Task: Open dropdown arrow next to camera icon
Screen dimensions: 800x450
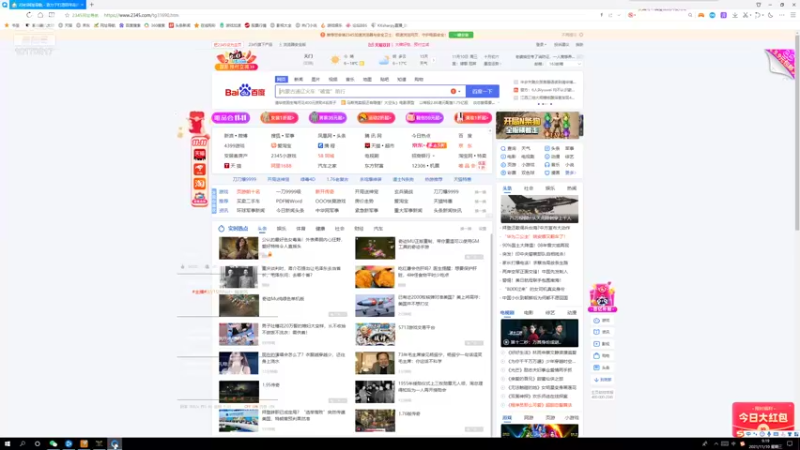Action: (x=459, y=92)
